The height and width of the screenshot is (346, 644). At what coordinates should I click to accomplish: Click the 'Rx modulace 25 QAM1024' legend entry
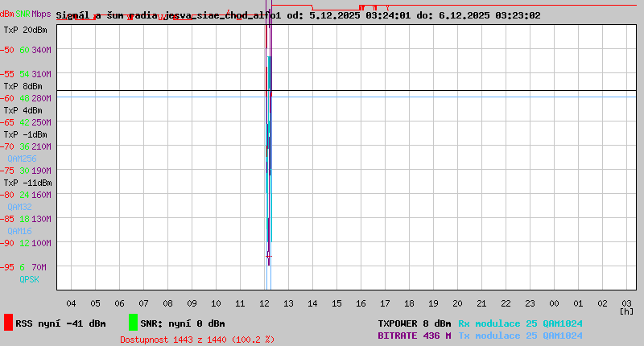pyautogui.click(x=520, y=323)
